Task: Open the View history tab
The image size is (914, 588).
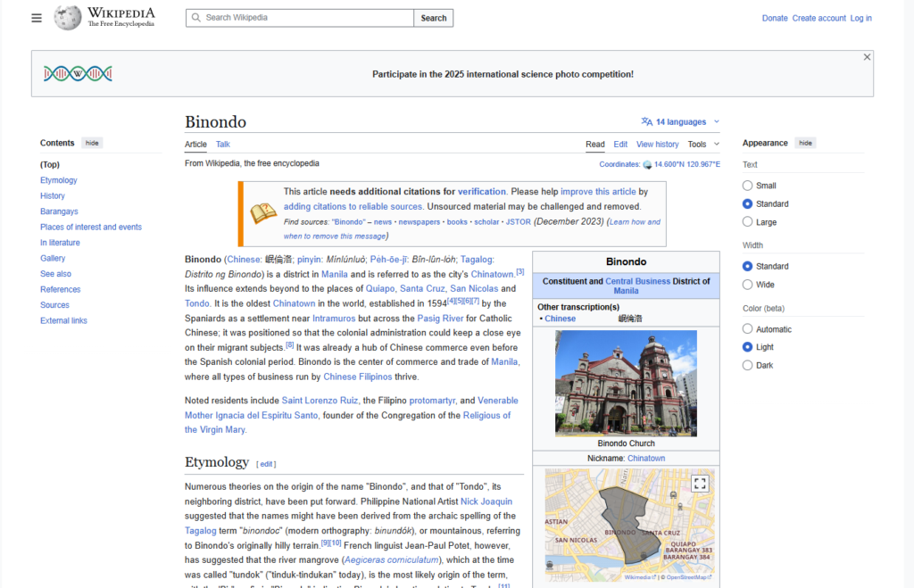Action: coord(657,145)
